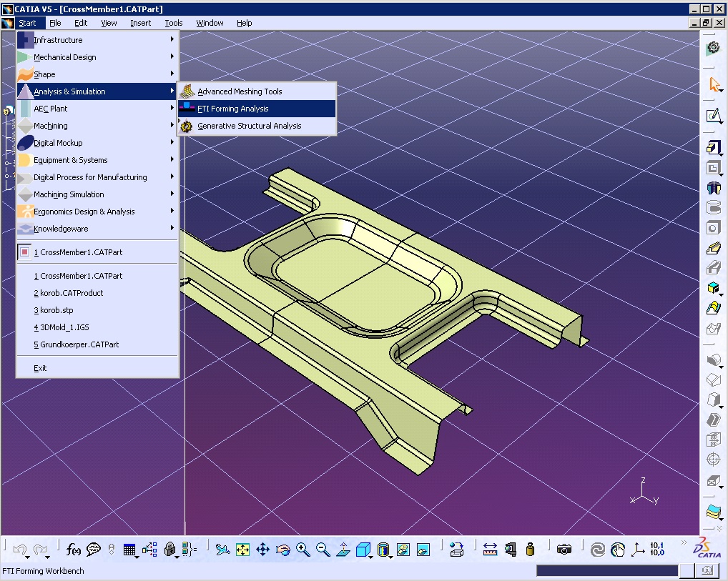The width and height of the screenshot is (728, 581).
Task: Click the Rib tool icon
Action: pos(714,248)
